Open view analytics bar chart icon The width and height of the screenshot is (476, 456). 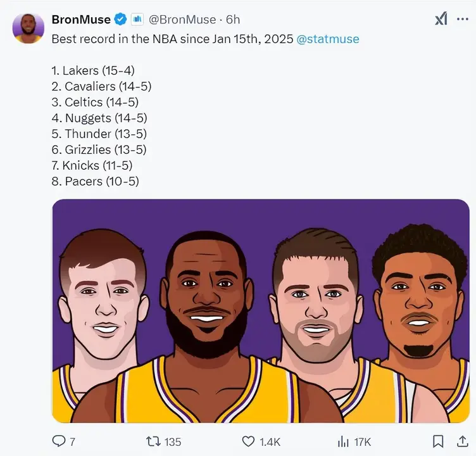coord(343,441)
